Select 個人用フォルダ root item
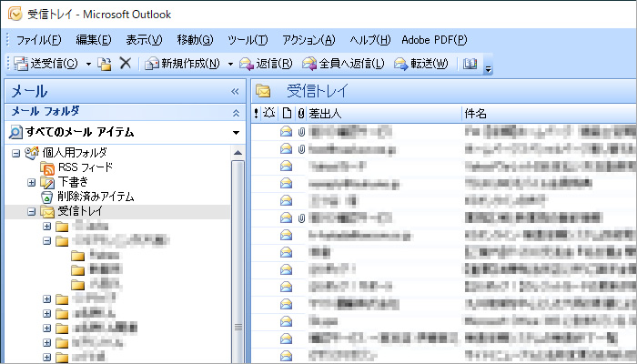The image size is (637, 364). pyautogui.click(x=75, y=153)
